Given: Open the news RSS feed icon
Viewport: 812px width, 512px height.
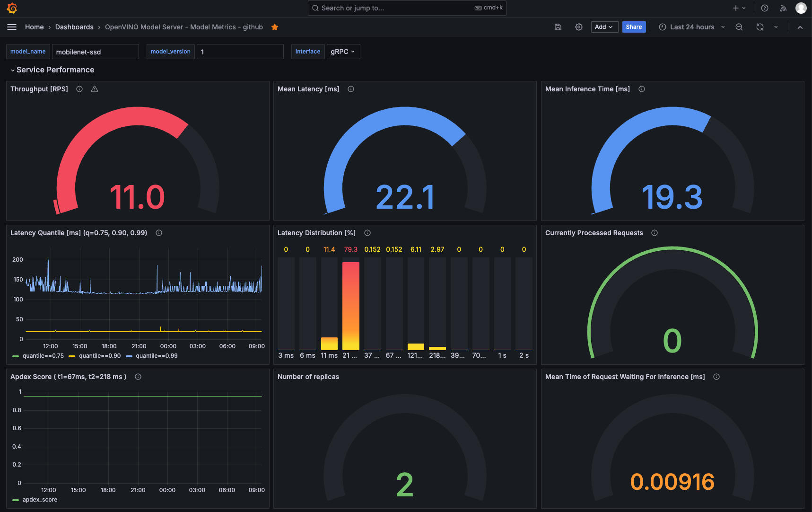Looking at the screenshot, I should pos(783,8).
